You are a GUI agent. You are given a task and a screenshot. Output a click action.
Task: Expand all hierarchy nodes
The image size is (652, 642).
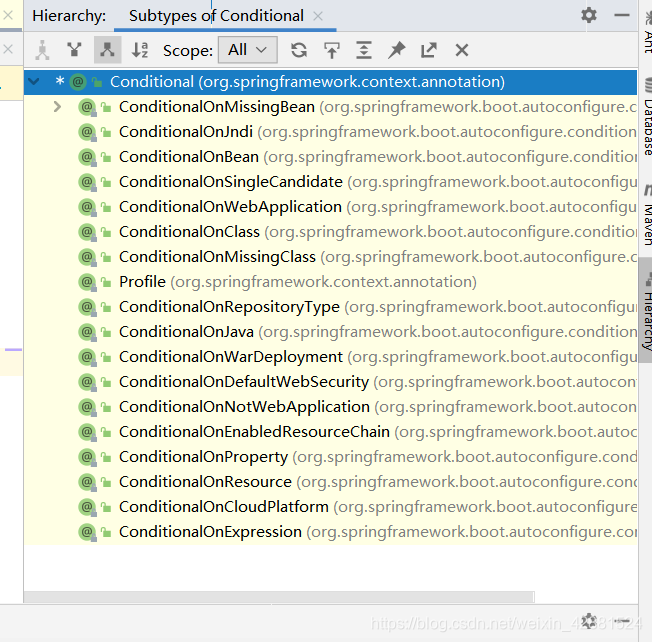(364, 50)
